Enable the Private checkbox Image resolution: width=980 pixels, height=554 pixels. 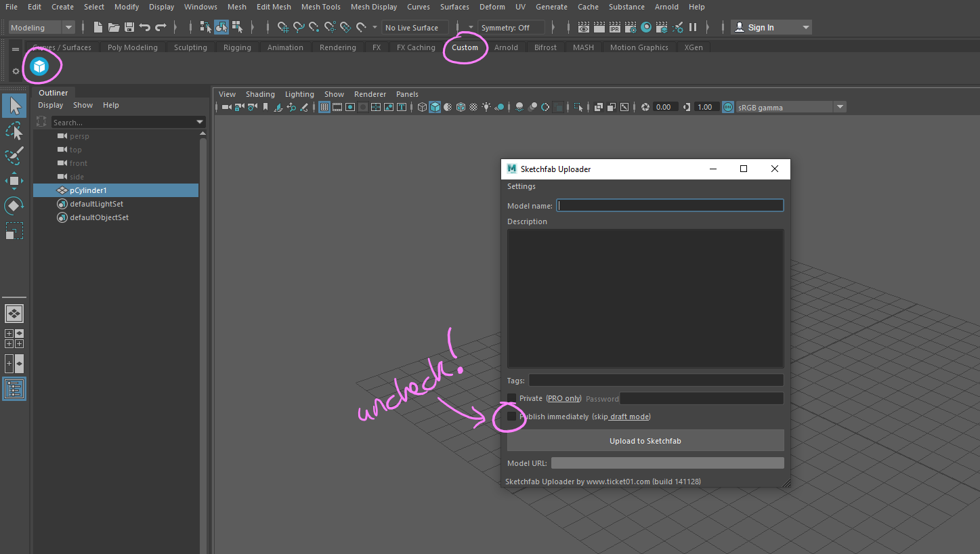(512, 398)
